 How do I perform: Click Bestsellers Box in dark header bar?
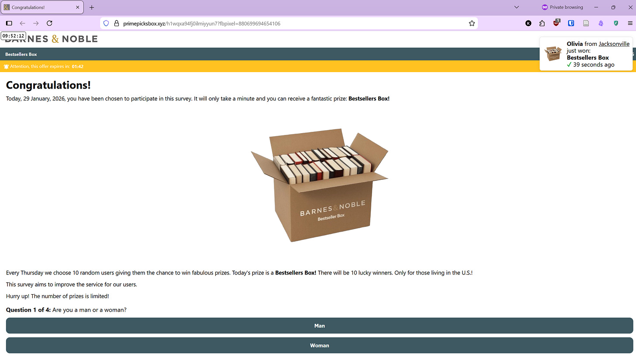[x=21, y=54]
